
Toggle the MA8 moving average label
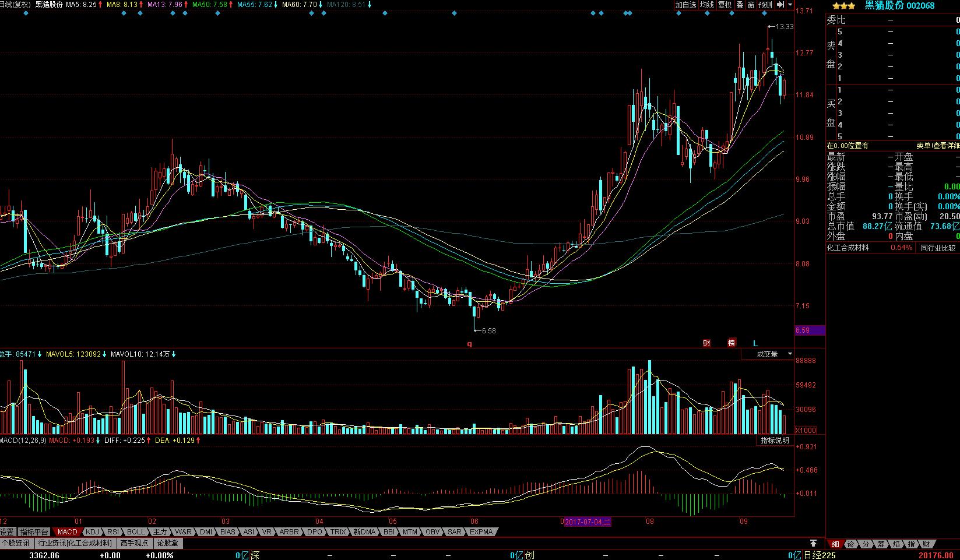tap(125, 5)
